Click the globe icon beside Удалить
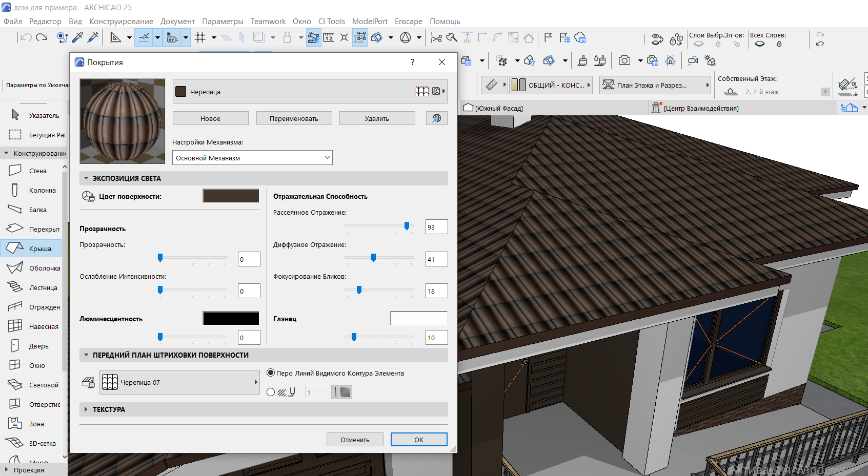 (x=436, y=118)
